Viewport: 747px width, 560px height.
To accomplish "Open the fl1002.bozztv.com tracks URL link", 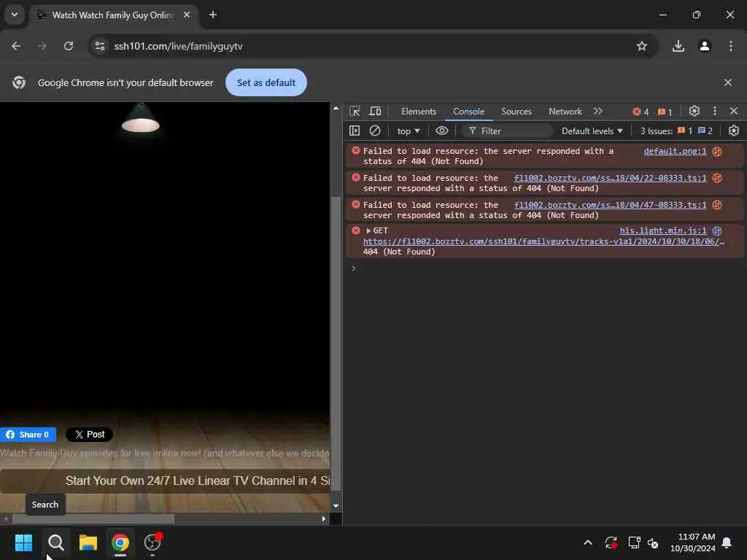I will pyautogui.click(x=543, y=241).
